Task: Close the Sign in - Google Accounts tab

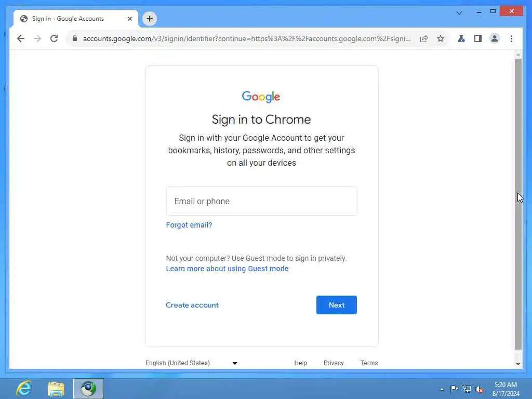Action: point(129,19)
